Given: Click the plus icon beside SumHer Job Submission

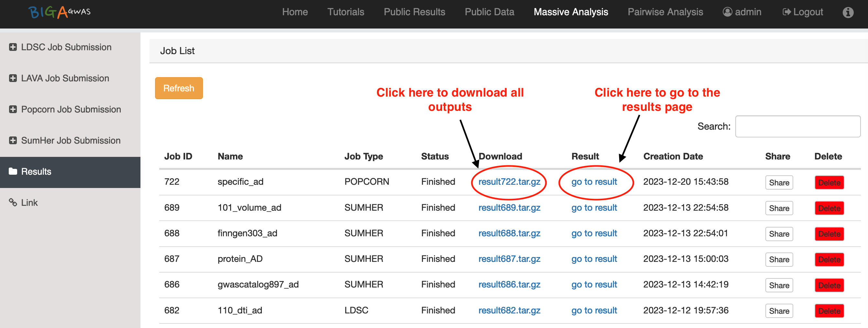Looking at the screenshot, I should [13, 140].
